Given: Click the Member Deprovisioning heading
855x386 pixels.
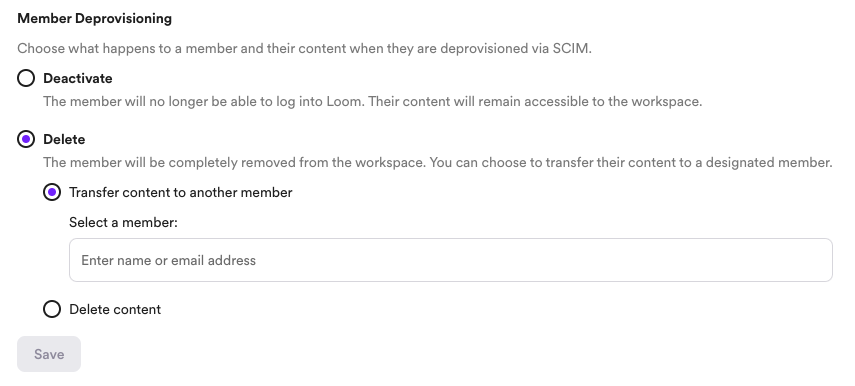Looking at the screenshot, I should click(94, 19).
